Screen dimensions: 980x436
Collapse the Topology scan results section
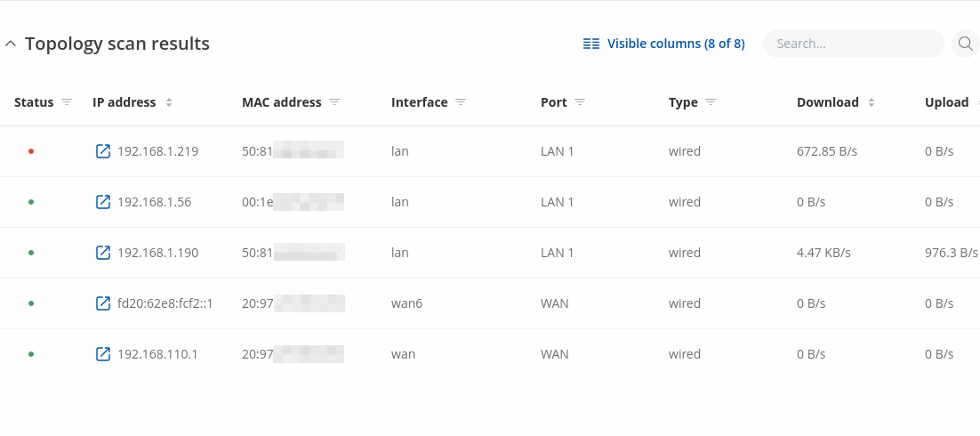(x=11, y=44)
